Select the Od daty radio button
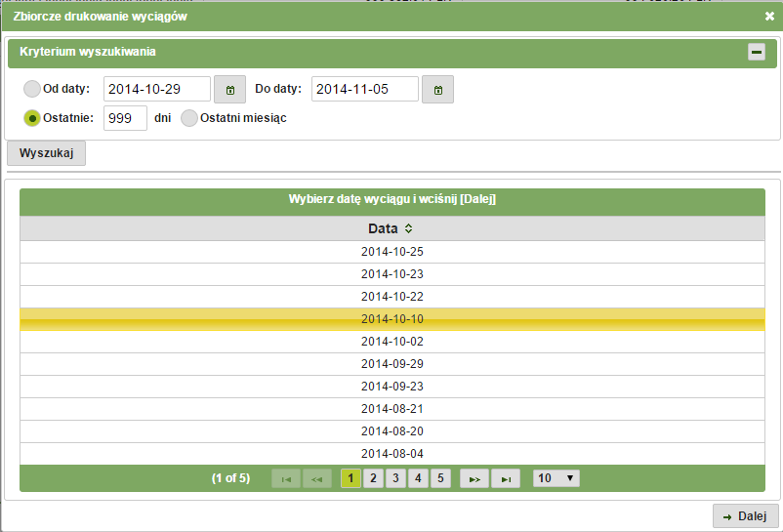This screenshot has height=532, width=783. click(x=32, y=89)
